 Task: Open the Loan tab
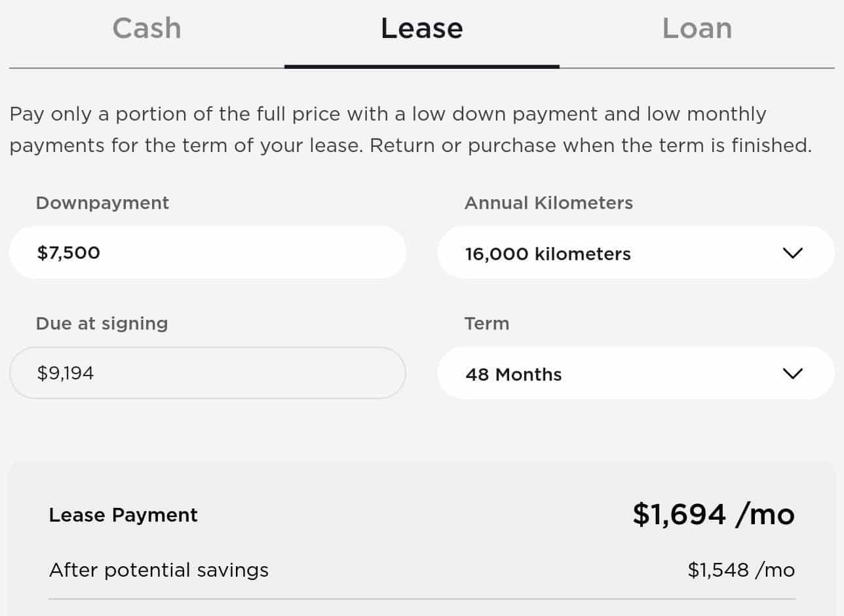[697, 29]
